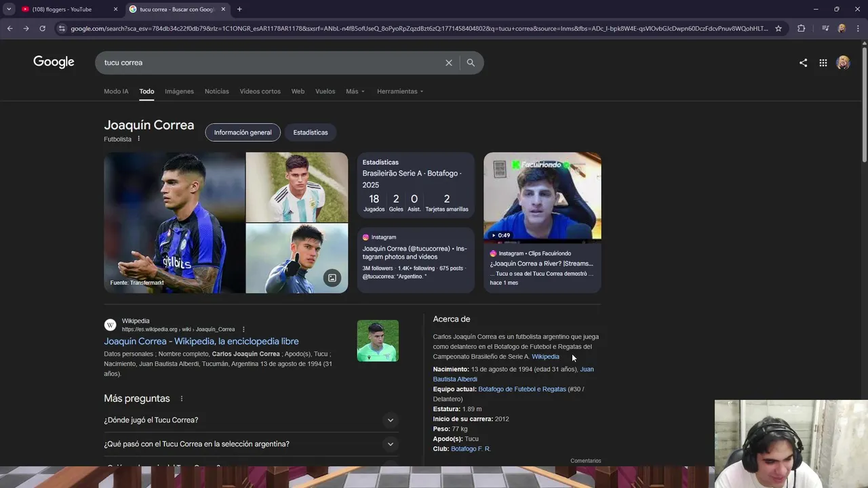Click the ¿Joaquín Correa a River? title
868x488 pixels.
(541, 264)
